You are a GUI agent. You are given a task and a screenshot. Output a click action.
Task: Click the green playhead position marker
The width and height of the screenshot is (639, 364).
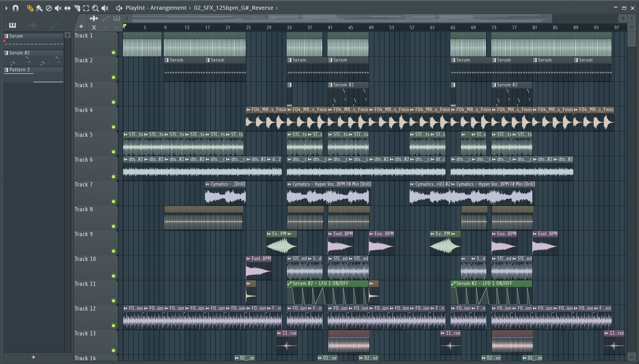pos(125,26)
